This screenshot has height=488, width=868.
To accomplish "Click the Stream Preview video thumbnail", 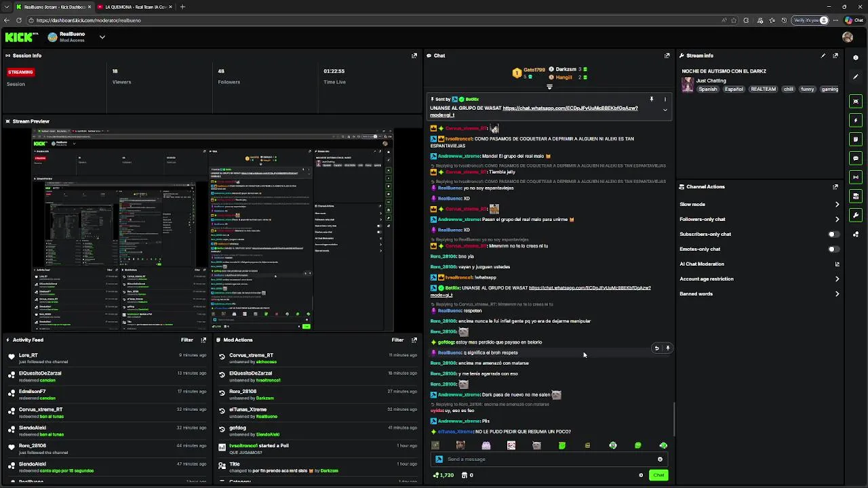I will coord(212,230).
